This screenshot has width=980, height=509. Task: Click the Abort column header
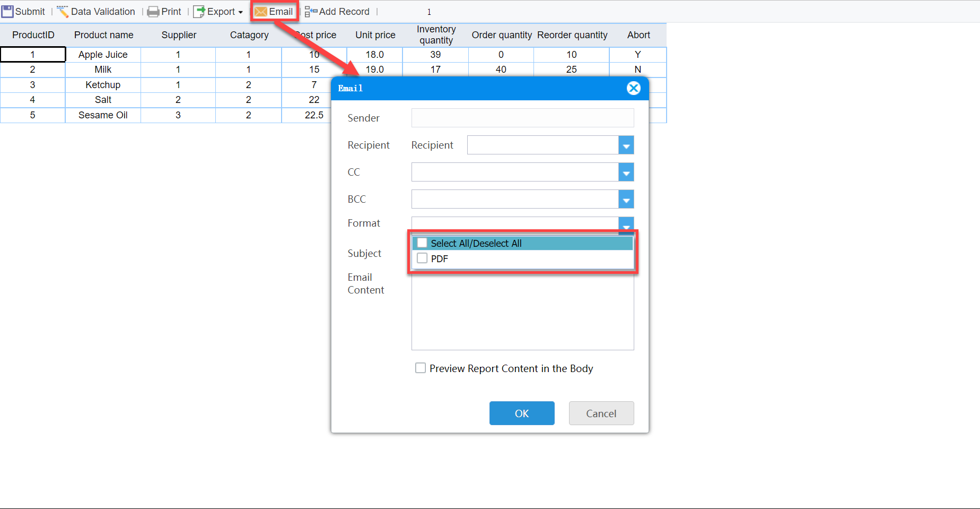click(x=638, y=35)
